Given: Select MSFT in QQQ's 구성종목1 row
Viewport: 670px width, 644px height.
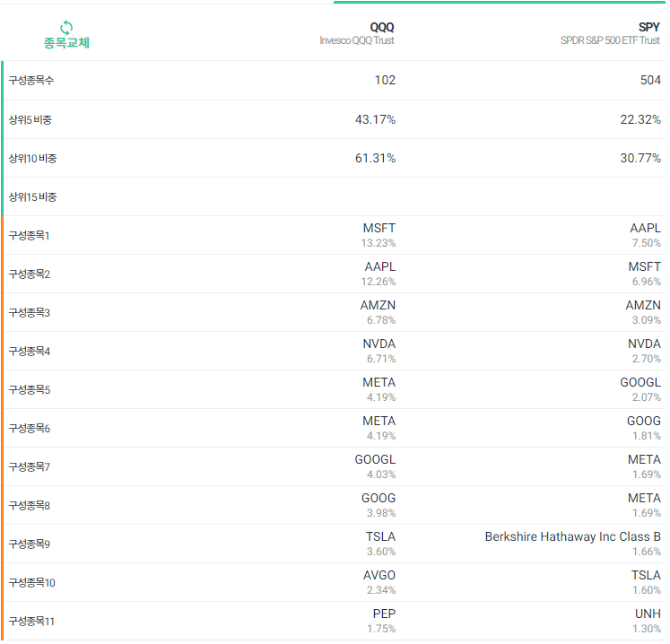Looking at the screenshot, I should [x=379, y=228].
